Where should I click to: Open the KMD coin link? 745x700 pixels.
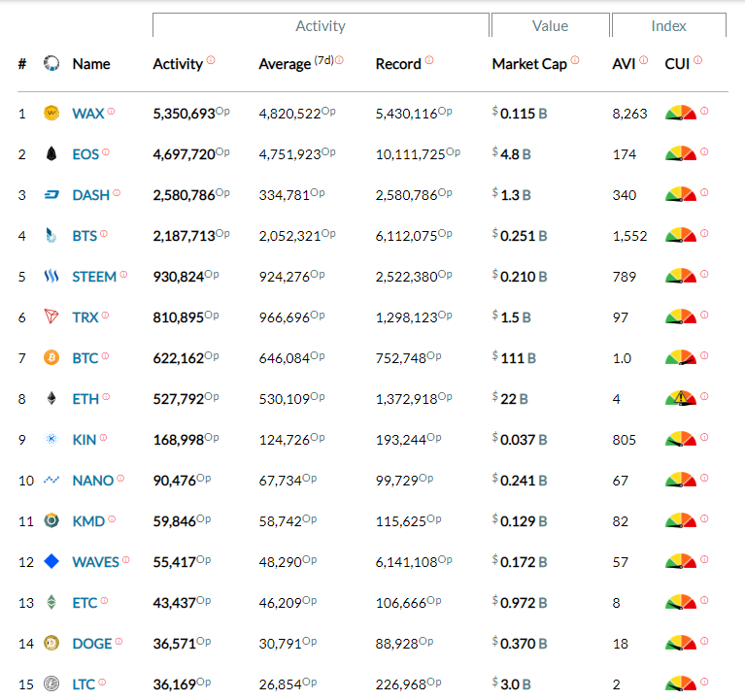pyautogui.click(x=88, y=521)
